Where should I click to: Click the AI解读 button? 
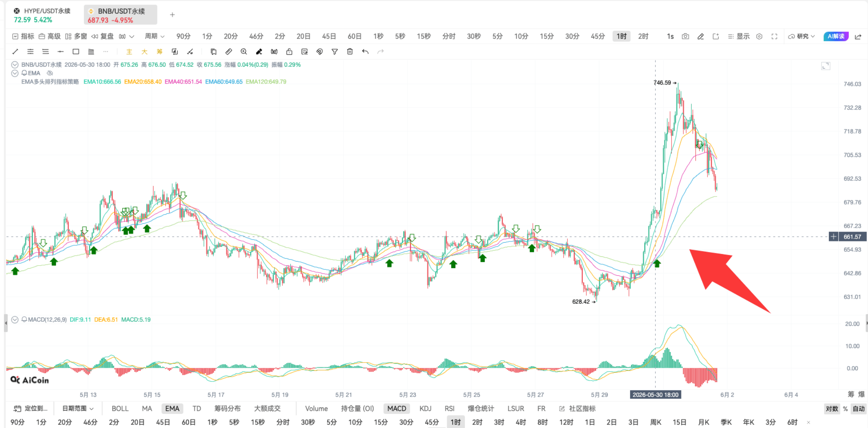tap(836, 36)
